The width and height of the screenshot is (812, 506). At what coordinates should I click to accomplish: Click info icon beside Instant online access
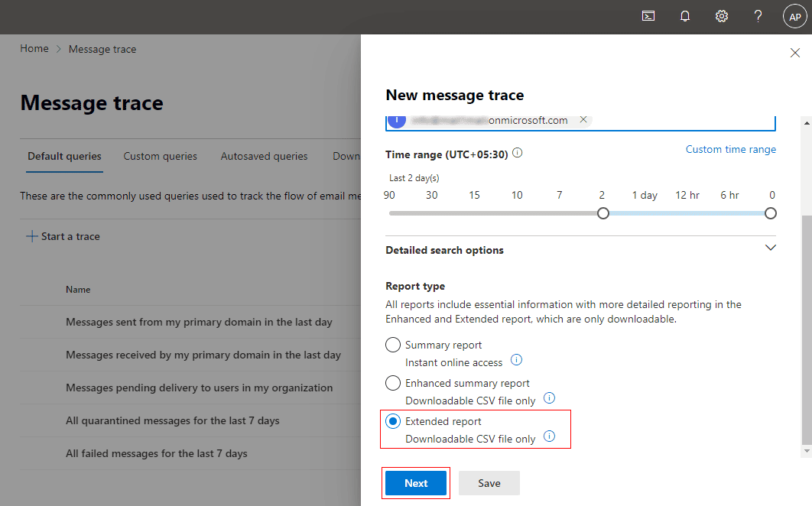[516, 360]
